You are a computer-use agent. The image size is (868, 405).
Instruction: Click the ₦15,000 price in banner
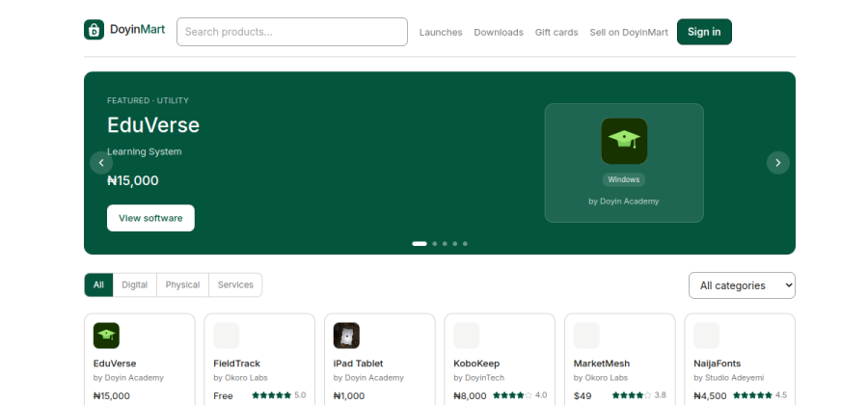tap(133, 181)
